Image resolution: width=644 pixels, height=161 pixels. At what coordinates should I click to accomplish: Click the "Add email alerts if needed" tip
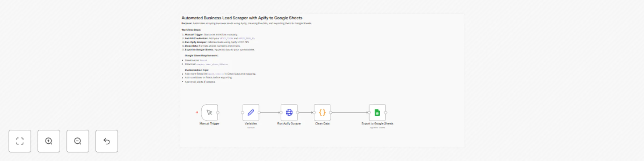pos(200,82)
